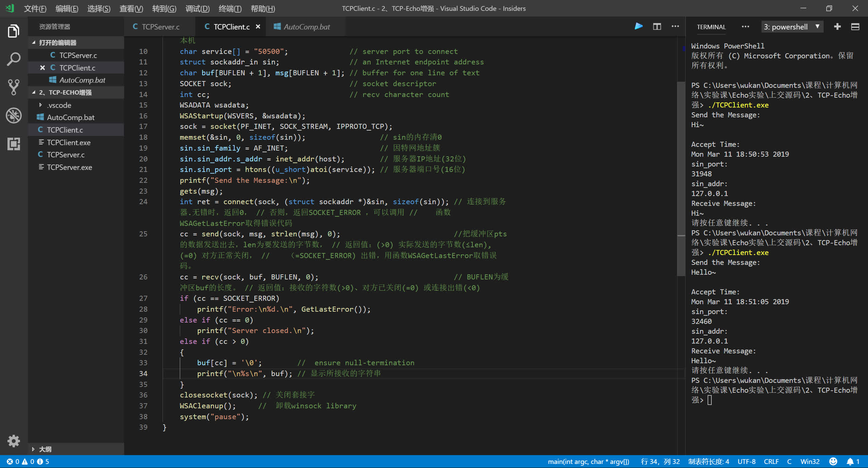Click the UTF-8 encoding status button
Screen dimensions: 868x468
click(x=746, y=462)
